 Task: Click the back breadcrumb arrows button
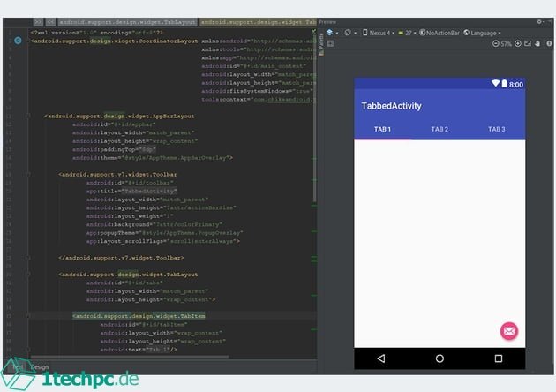pyautogui.click(x=50, y=22)
